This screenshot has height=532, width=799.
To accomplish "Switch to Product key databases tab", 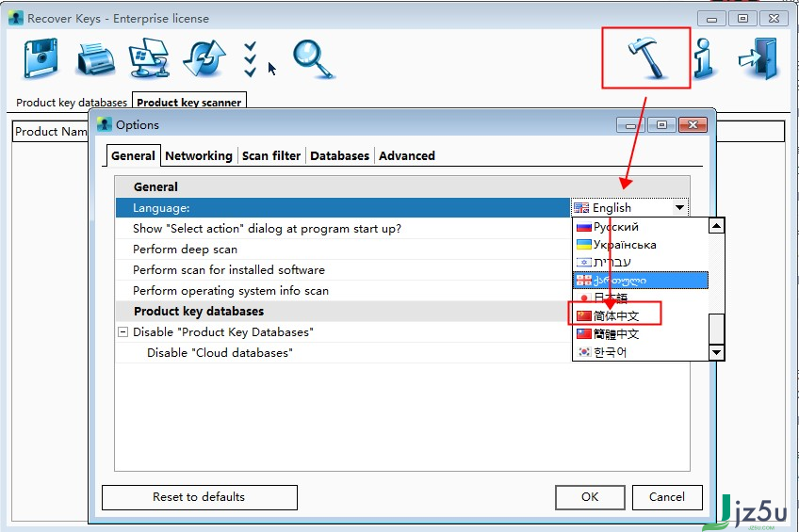I will (x=72, y=103).
